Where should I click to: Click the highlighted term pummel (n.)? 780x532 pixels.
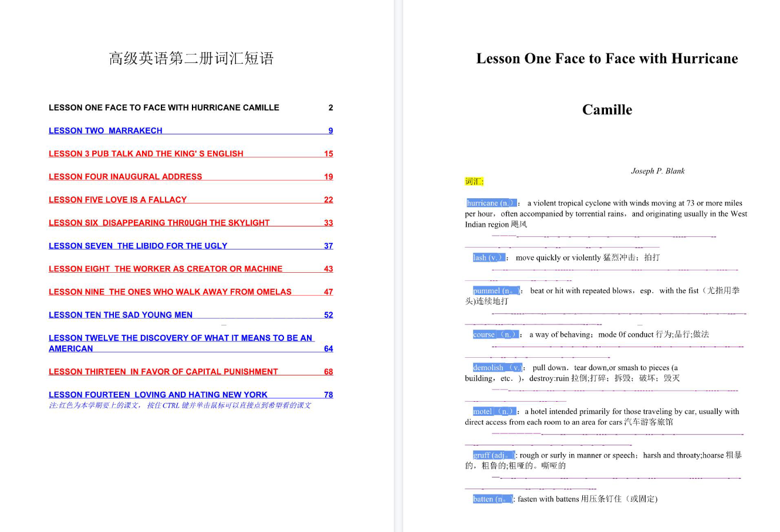(x=496, y=291)
